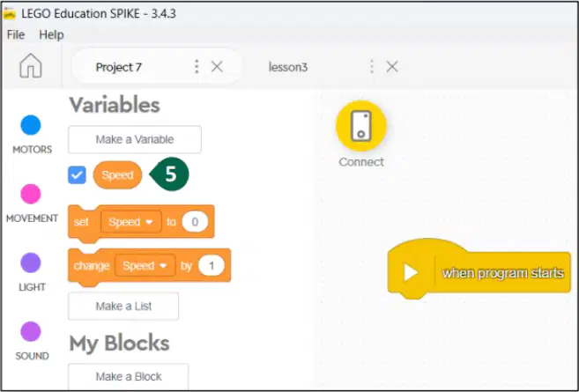579x392 pixels.
Task: Open the File menu
Action: pos(16,34)
